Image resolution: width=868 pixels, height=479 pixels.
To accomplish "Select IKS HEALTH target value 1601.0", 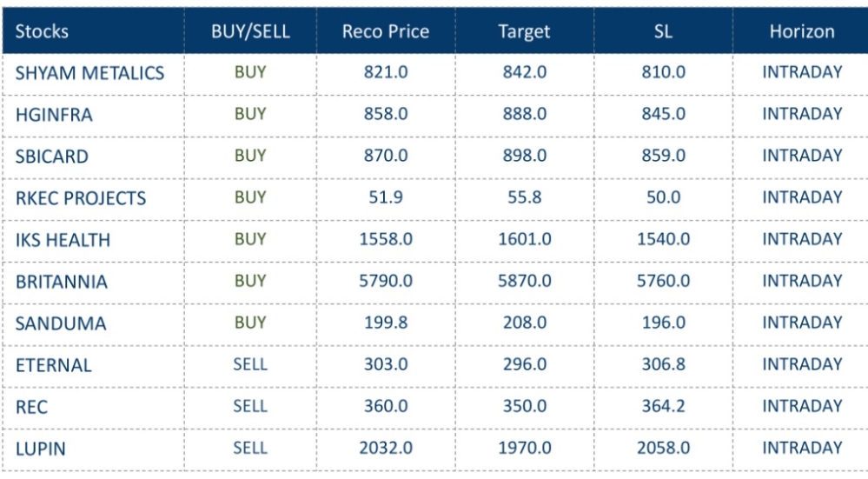I will pos(524,239).
